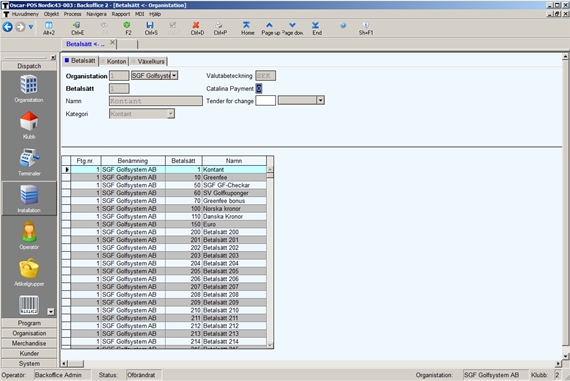Expand the Tender for change dropdown
Viewport: 570px width, 381px height.
coord(320,100)
